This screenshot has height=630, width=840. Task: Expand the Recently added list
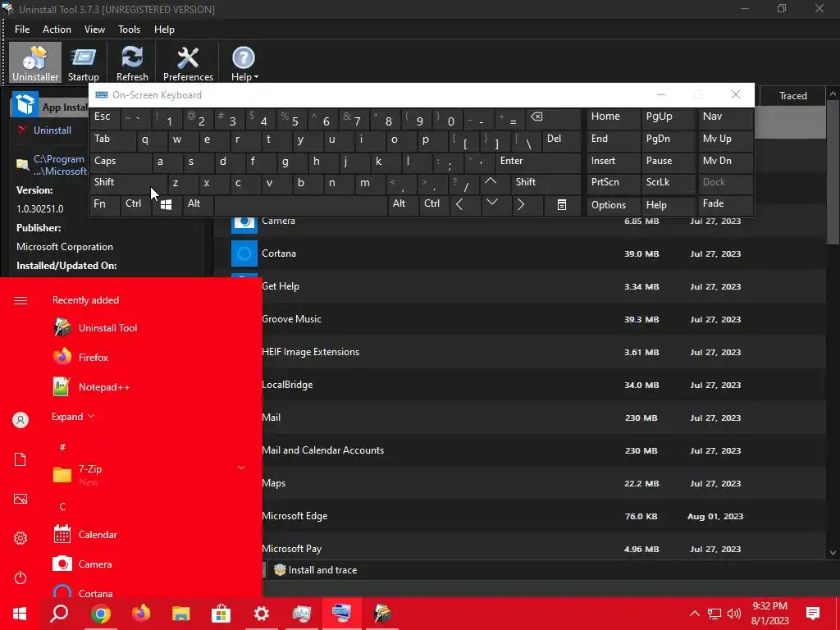coord(73,416)
